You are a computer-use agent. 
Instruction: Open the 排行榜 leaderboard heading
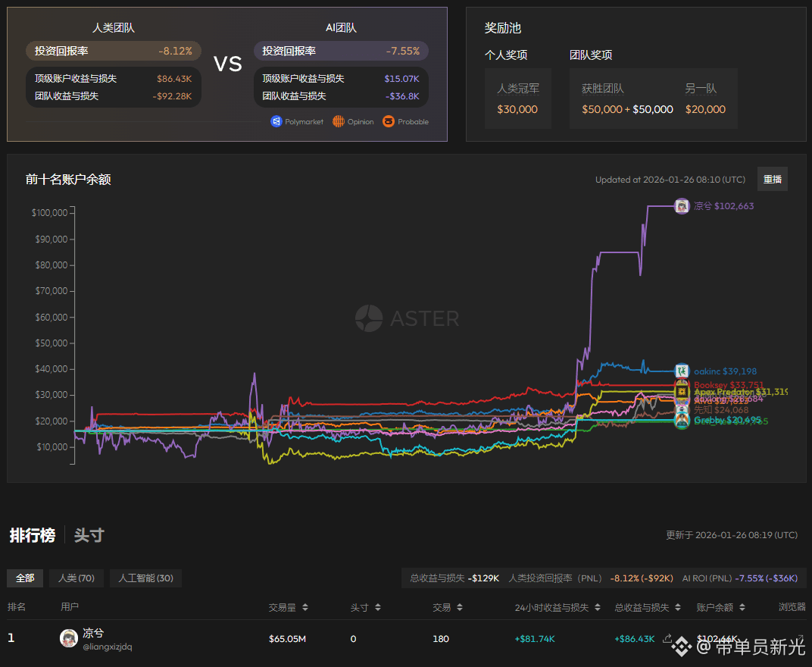pos(33,535)
